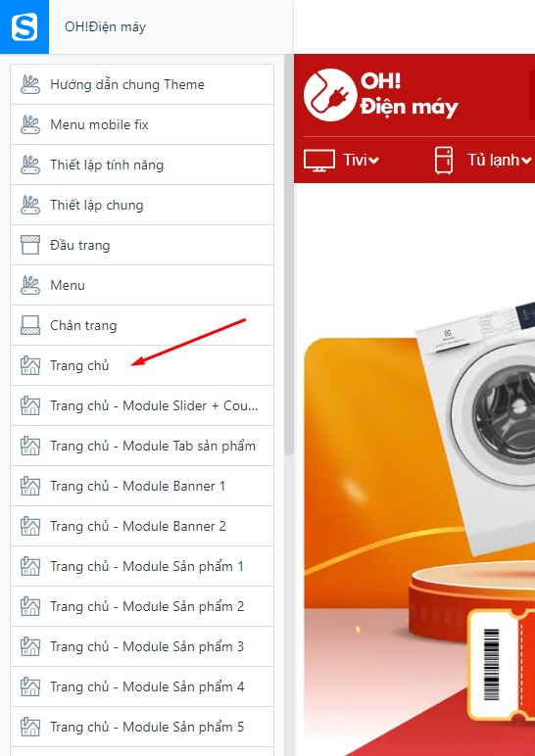Select the Menu settings item
The image size is (535, 756).
(142, 285)
